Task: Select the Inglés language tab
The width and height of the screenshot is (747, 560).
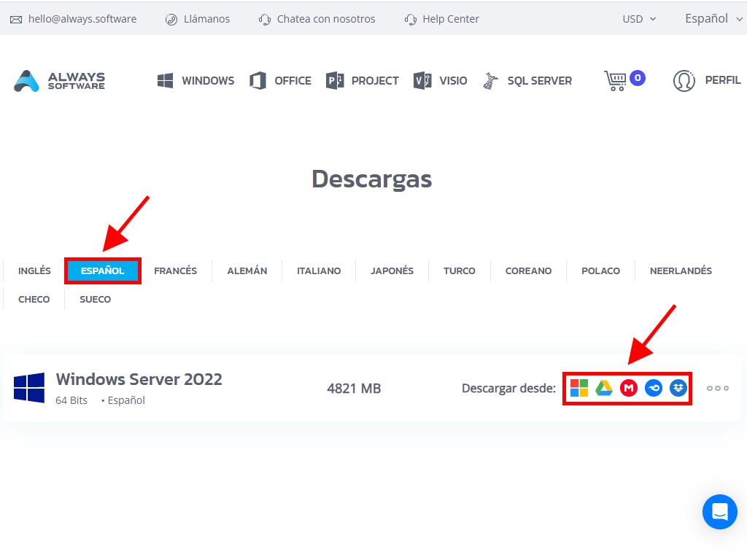Action: point(34,271)
